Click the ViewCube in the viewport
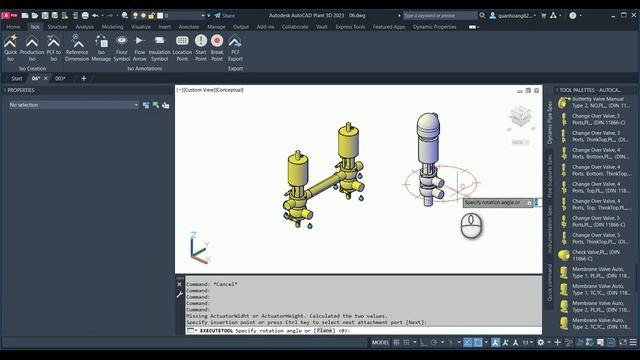Viewport: 640px width, 360px height. tap(520, 117)
